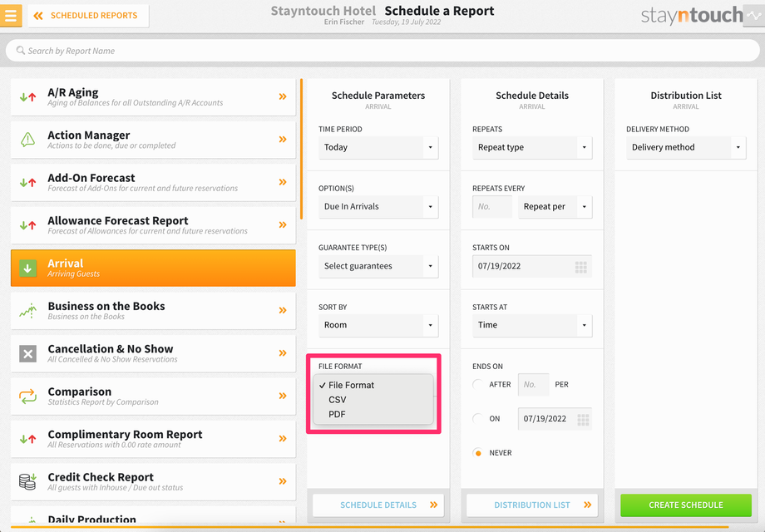Click the Credit Check Report coins icon
The height and width of the screenshot is (532, 765).
pos(27,482)
